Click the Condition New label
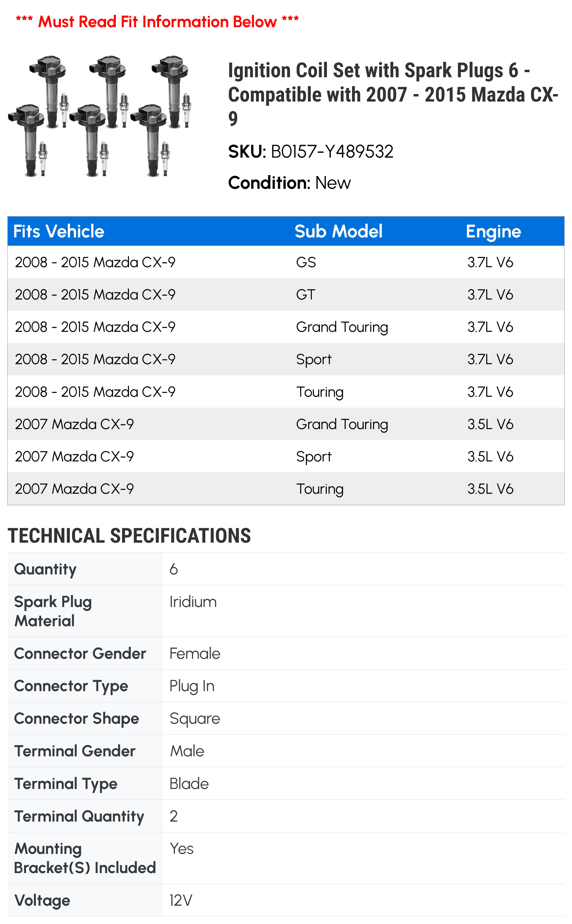This screenshot has width=572, height=924. click(289, 183)
